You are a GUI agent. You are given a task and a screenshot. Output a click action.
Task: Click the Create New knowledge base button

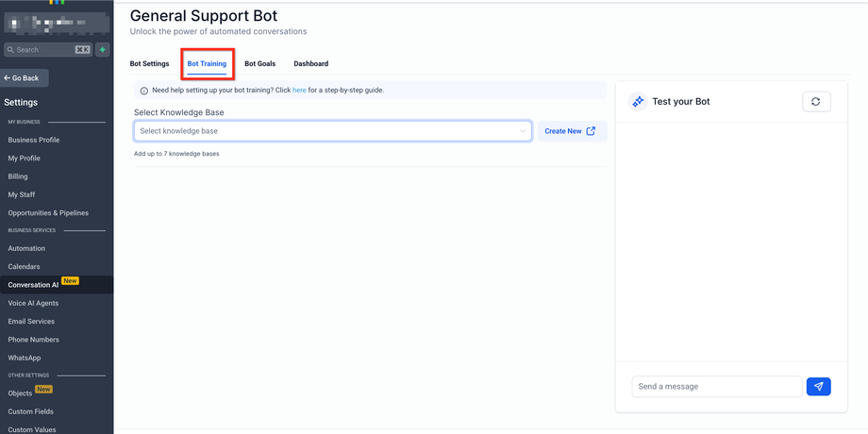pyautogui.click(x=570, y=131)
